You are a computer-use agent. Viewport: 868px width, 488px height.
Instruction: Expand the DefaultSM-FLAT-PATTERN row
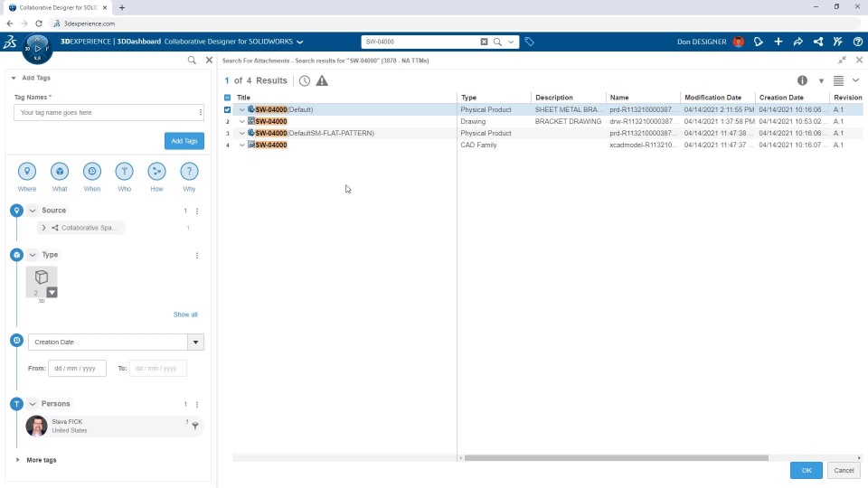tap(242, 134)
